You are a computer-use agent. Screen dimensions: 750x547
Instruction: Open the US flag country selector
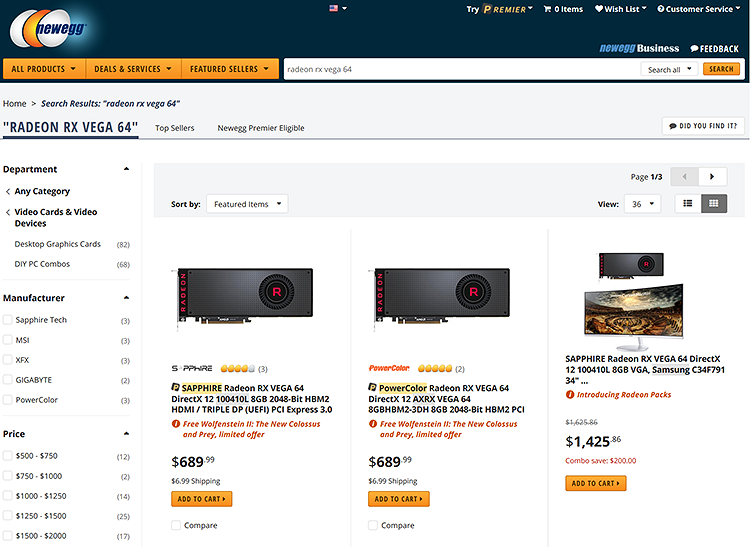[338, 8]
